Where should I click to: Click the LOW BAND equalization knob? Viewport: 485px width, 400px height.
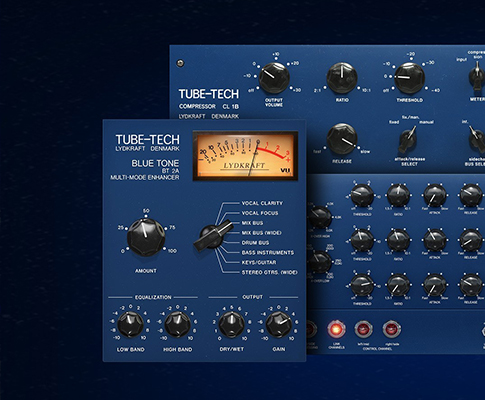coord(130,324)
